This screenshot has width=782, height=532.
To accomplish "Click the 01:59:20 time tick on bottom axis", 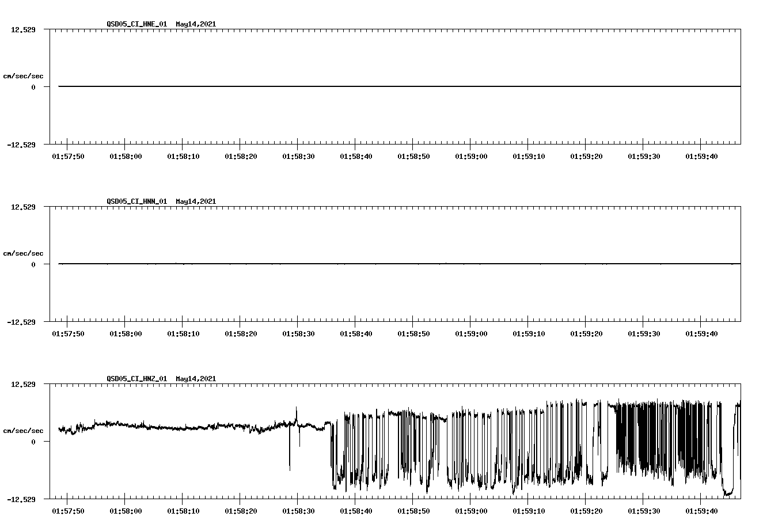I will tap(585, 510).
